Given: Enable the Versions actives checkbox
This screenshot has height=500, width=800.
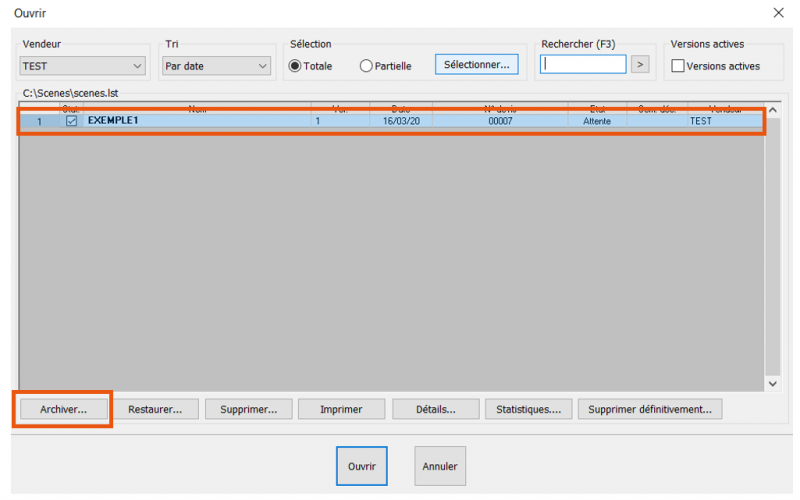Looking at the screenshot, I should tap(678, 66).
